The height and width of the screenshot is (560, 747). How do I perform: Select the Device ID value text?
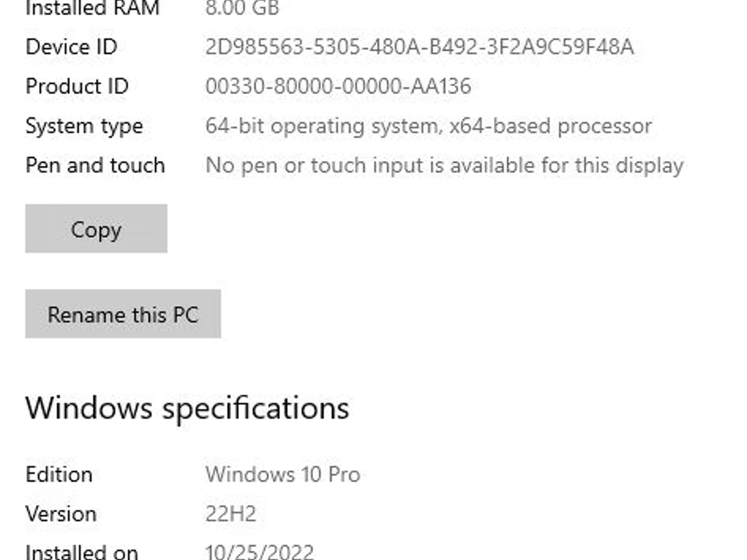click(419, 47)
